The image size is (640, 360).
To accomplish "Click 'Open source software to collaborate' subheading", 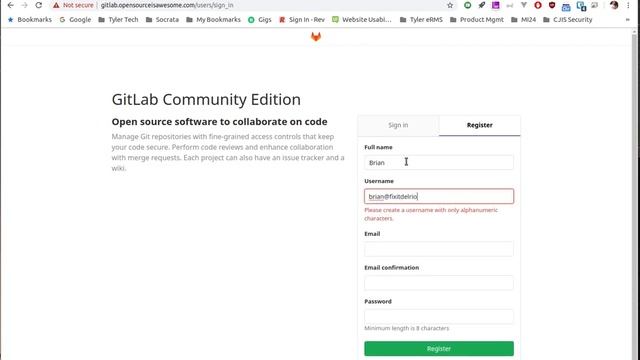I will (x=220, y=122).
